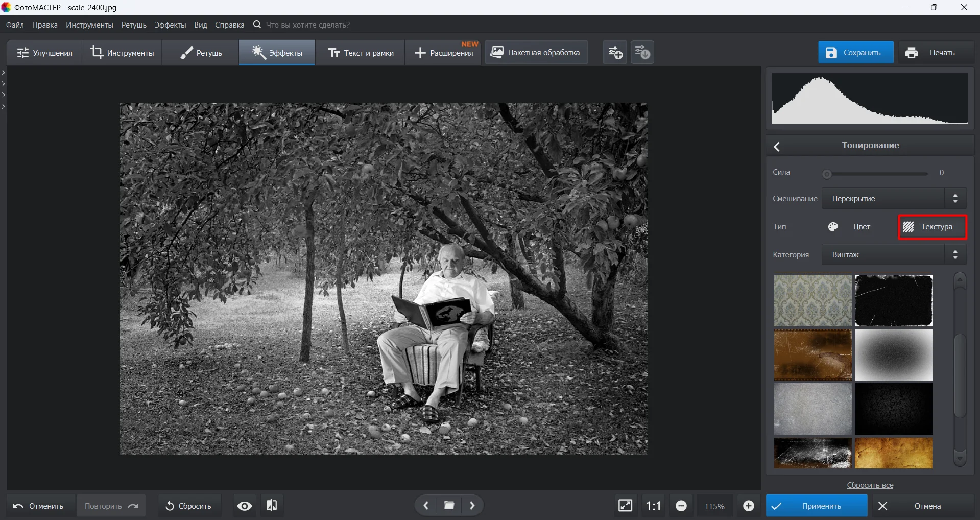Zoom in with plus icon
This screenshot has width=980, height=520.
tap(749, 506)
